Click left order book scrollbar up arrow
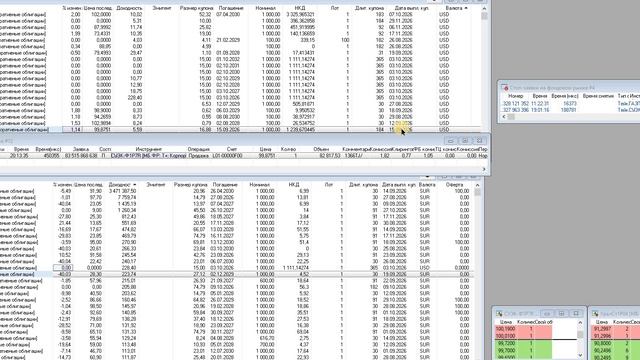This screenshot has width=640, height=360. pyautogui.click(x=580, y=322)
